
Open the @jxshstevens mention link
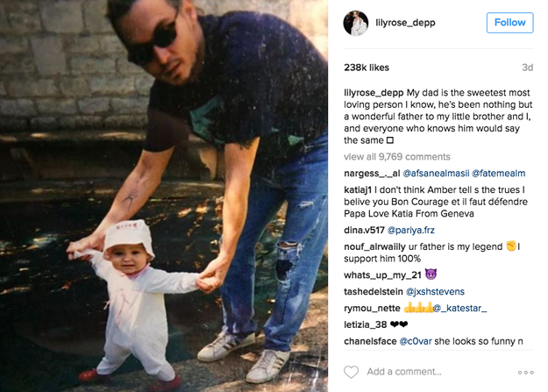[x=435, y=292]
